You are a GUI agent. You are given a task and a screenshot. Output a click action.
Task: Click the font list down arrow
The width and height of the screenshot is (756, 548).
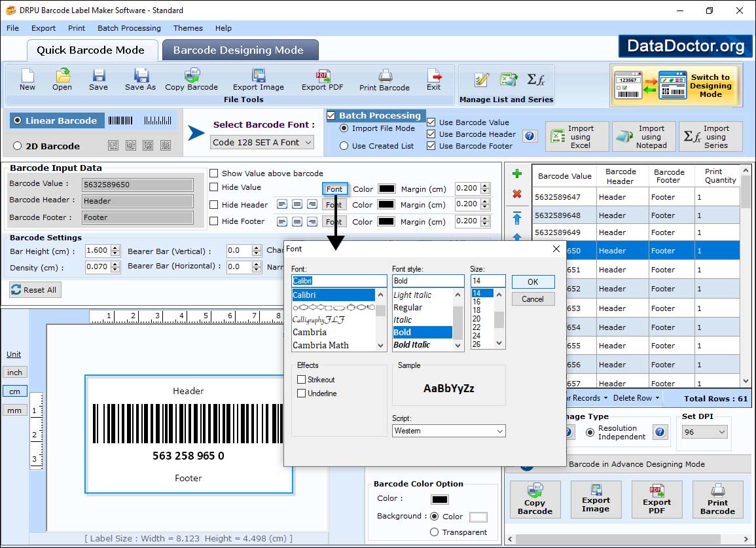coord(381,346)
